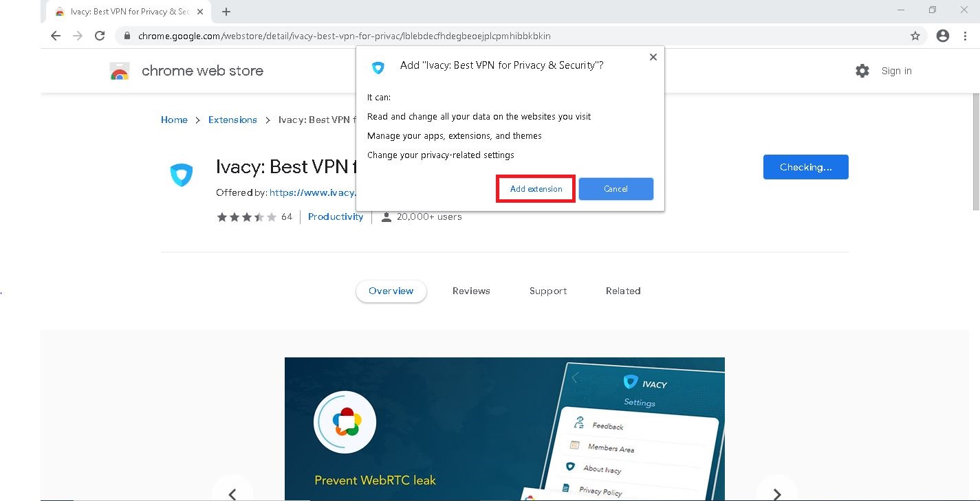Image resolution: width=980 pixels, height=501 pixels.
Task: Follow the offered-by ivacy website link
Action: click(312, 193)
